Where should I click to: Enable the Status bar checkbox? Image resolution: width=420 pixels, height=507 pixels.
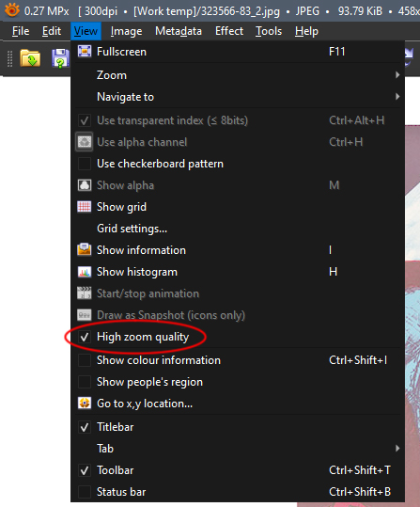(85, 492)
